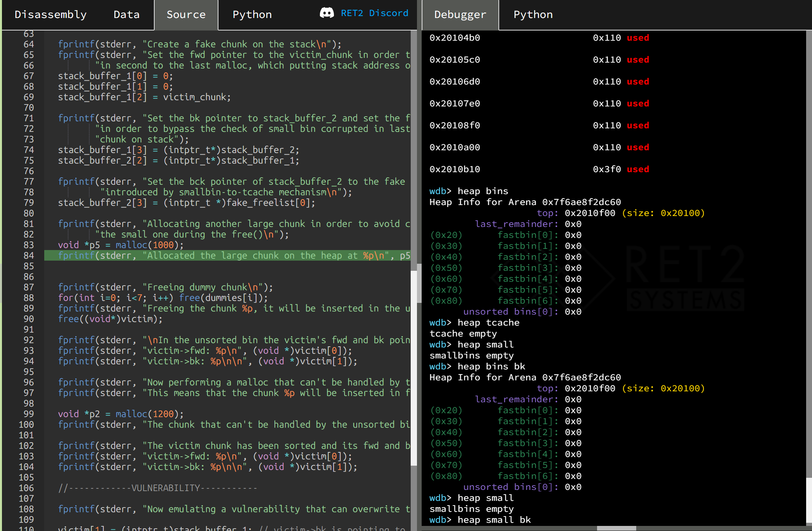Open the RET2 Discord link

click(x=374, y=13)
